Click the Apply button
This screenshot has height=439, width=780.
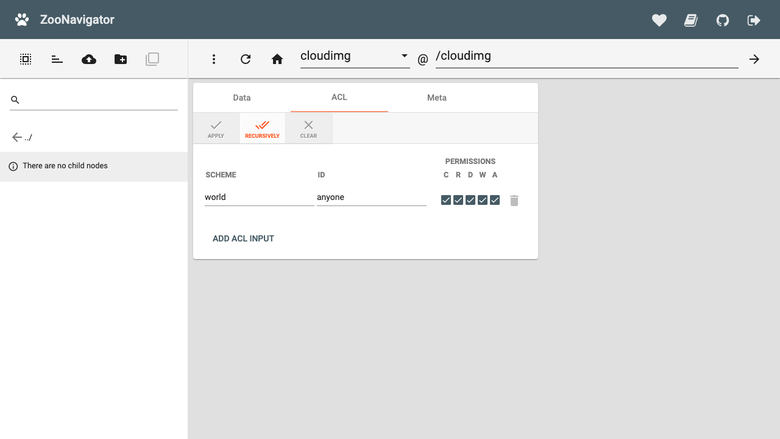pyautogui.click(x=216, y=129)
